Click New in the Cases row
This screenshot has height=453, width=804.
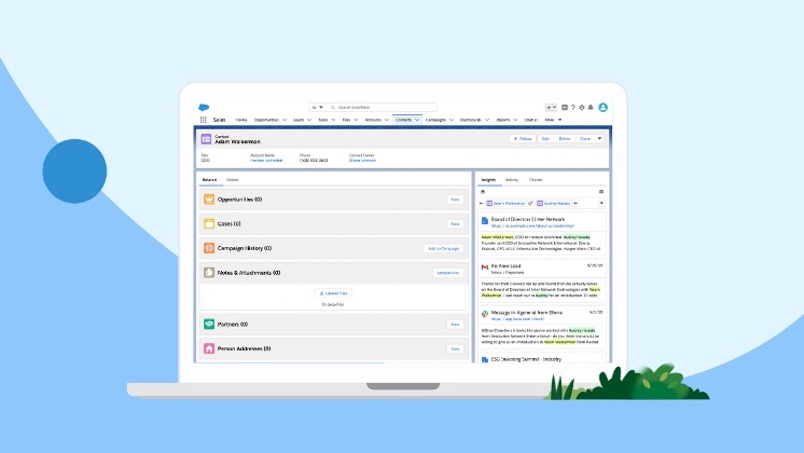point(455,224)
